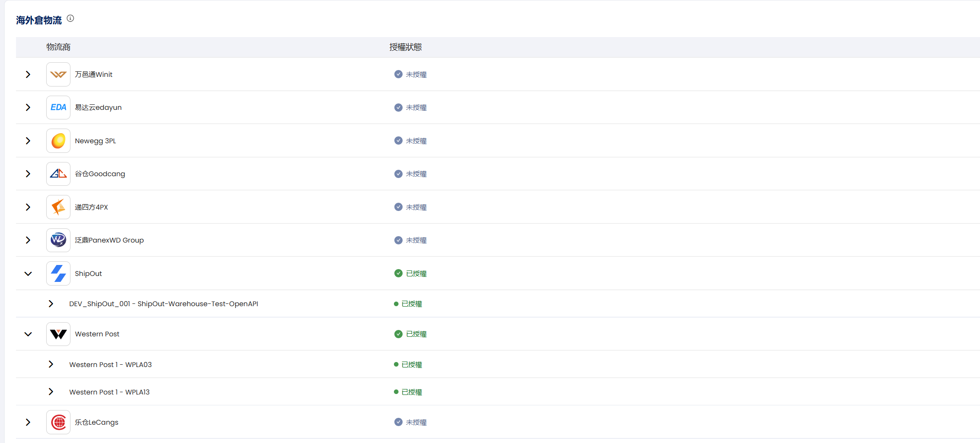Viewport: 980px width, 443px height.
Task: Click the 物流商 column header
Action: [x=59, y=47]
